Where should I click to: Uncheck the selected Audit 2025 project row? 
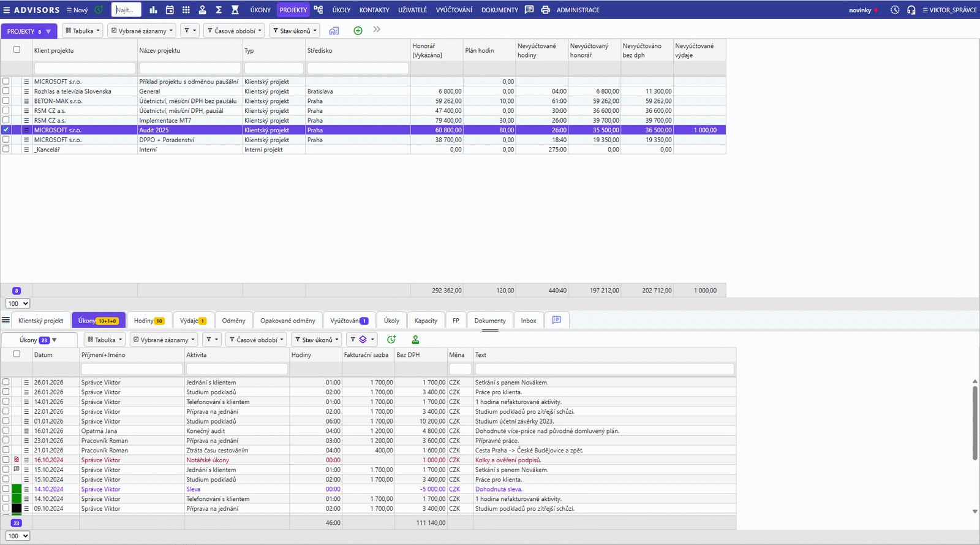pos(6,130)
